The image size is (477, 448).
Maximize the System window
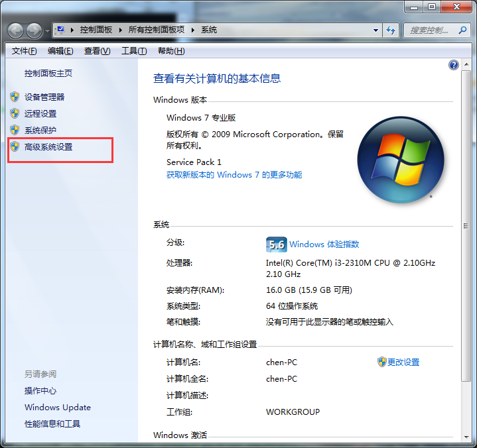pyautogui.click(x=432, y=7)
